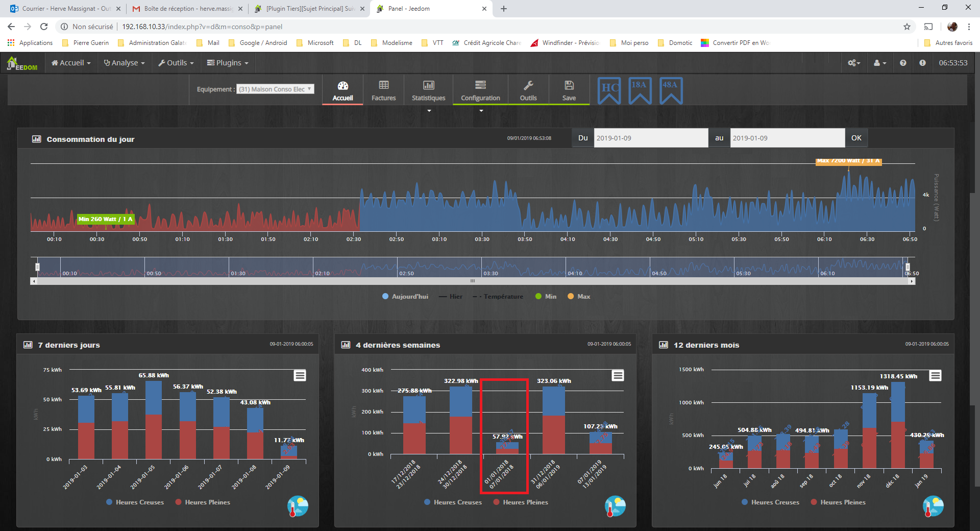This screenshot has width=980, height=531.
Task: Toggle Heures Creuses in 7 derniers jours legend
Action: [x=135, y=502]
